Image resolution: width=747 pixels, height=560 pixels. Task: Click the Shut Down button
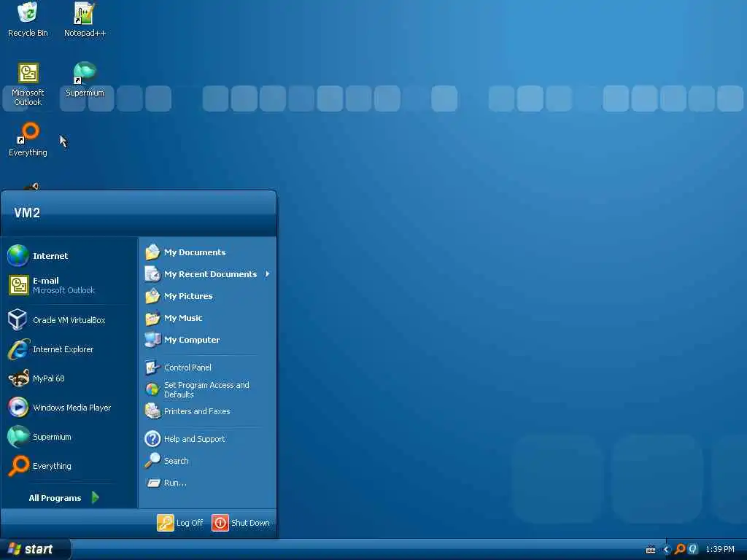241,523
